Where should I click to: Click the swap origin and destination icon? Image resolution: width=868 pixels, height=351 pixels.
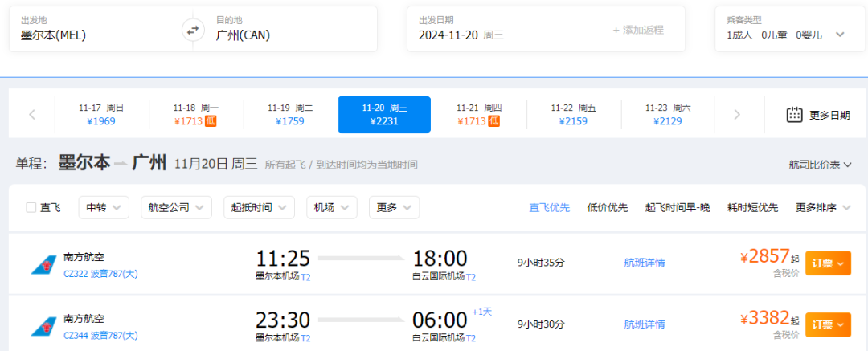193,31
